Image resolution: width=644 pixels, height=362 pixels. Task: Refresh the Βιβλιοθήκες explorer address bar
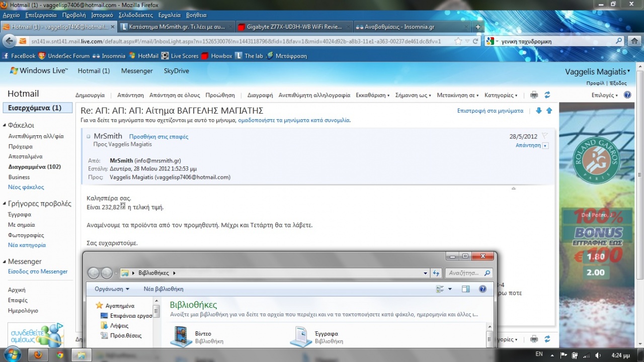(x=436, y=273)
